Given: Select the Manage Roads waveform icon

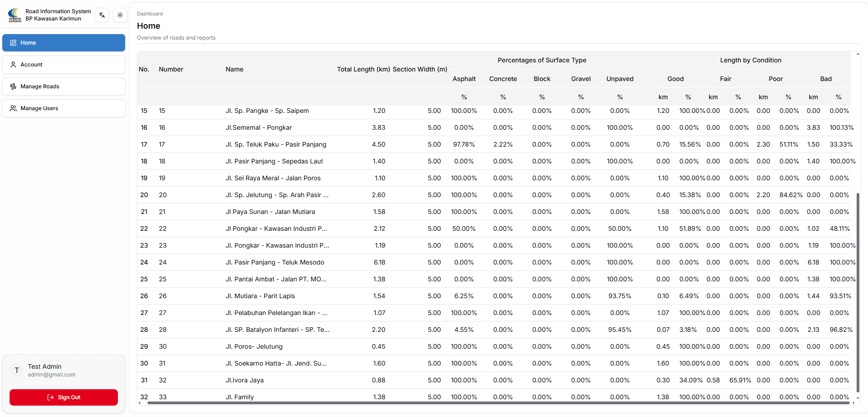Looking at the screenshot, I should click(x=14, y=86).
